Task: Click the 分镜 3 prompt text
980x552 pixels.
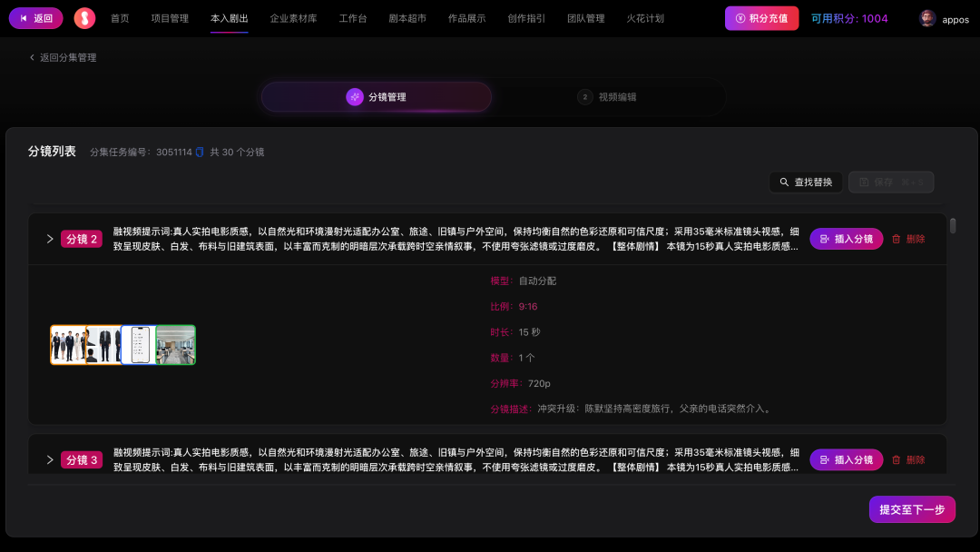Action: pos(456,459)
